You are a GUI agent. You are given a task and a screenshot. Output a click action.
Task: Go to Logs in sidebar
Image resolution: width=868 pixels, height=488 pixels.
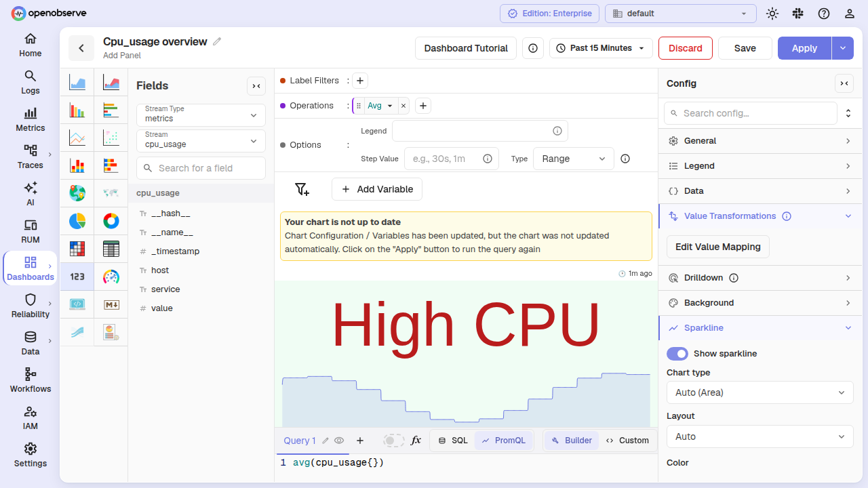click(x=31, y=82)
